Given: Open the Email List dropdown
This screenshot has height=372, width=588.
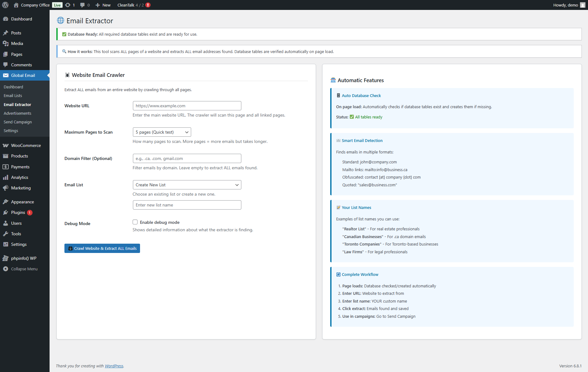Looking at the screenshot, I should [187, 185].
